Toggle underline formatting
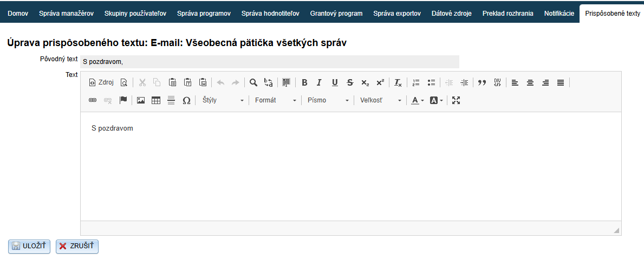 335,82
